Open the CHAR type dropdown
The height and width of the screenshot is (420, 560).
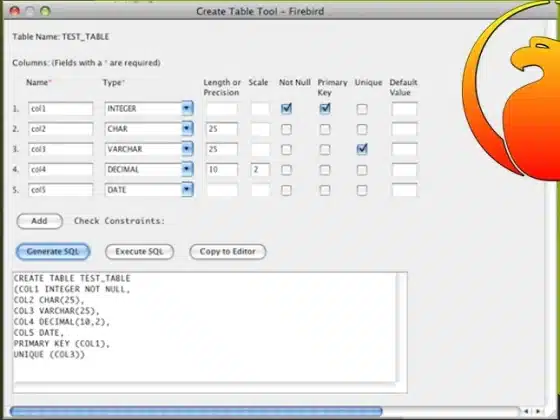click(x=187, y=129)
